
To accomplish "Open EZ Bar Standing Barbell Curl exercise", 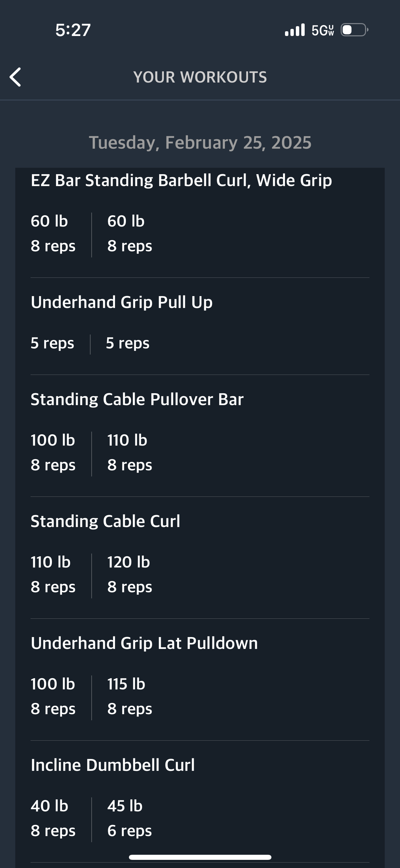I will coord(181,180).
